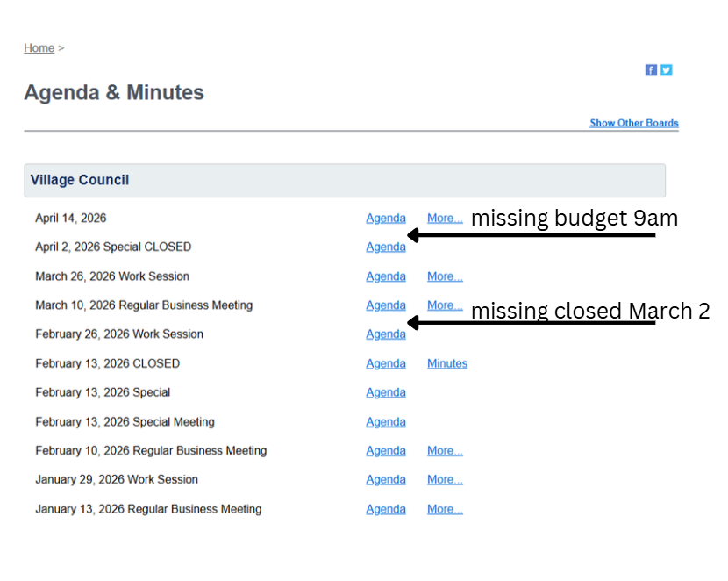Open the Show Other Boards link

[633, 123]
